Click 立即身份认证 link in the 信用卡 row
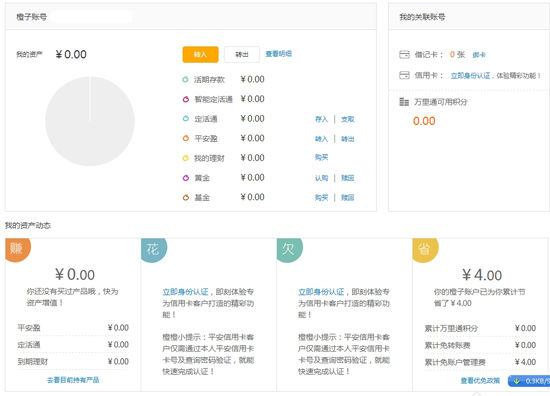The width and height of the screenshot is (550, 396). pyautogui.click(x=470, y=75)
